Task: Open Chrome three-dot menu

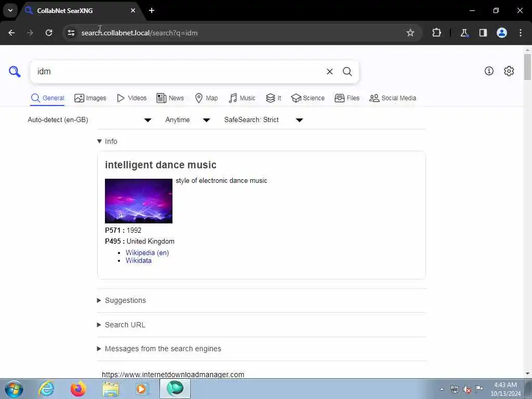Action: 521,33
